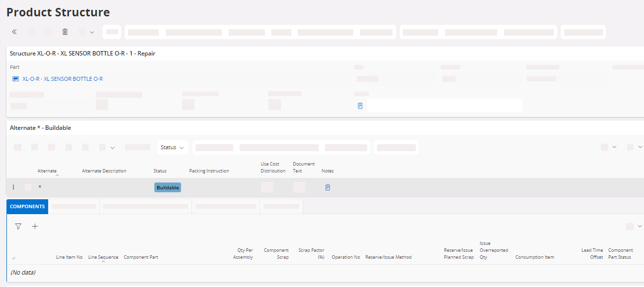644x287 pixels.
Task: Expand the dropdown arrow next to the trash icon
Action: (x=92, y=32)
